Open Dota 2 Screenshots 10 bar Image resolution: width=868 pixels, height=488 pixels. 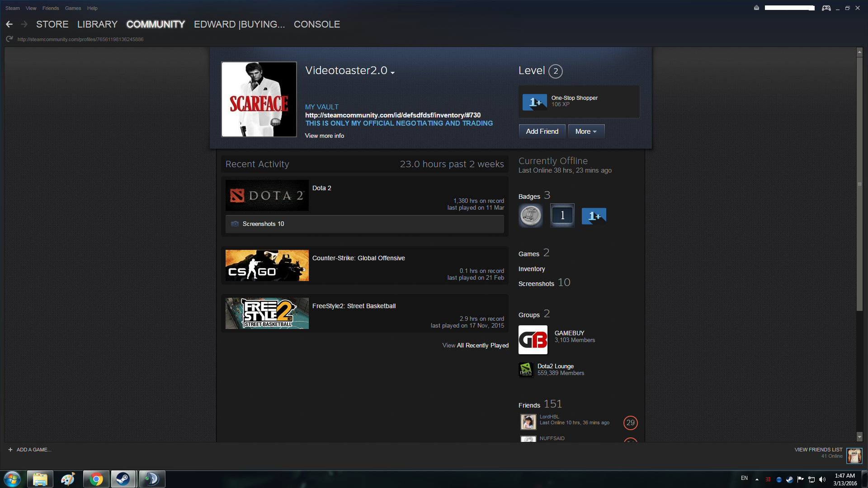(364, 224)
